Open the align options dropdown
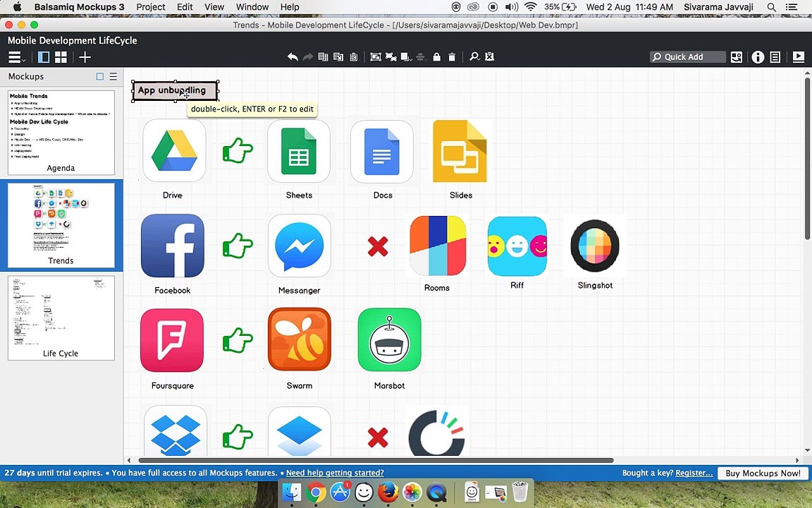This screenshot has height=508, width=812. (x=422, y=57)
